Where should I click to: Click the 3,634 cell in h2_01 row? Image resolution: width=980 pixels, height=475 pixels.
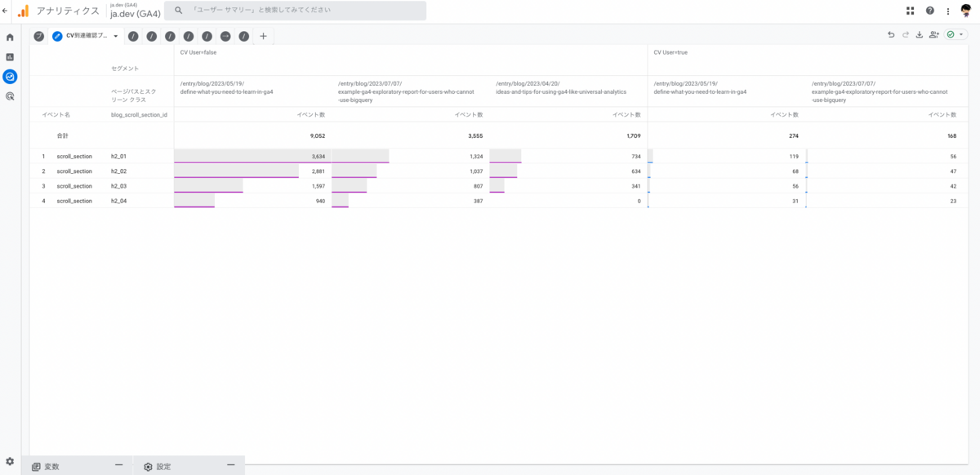pyautogui.click(x=318, y=156)
